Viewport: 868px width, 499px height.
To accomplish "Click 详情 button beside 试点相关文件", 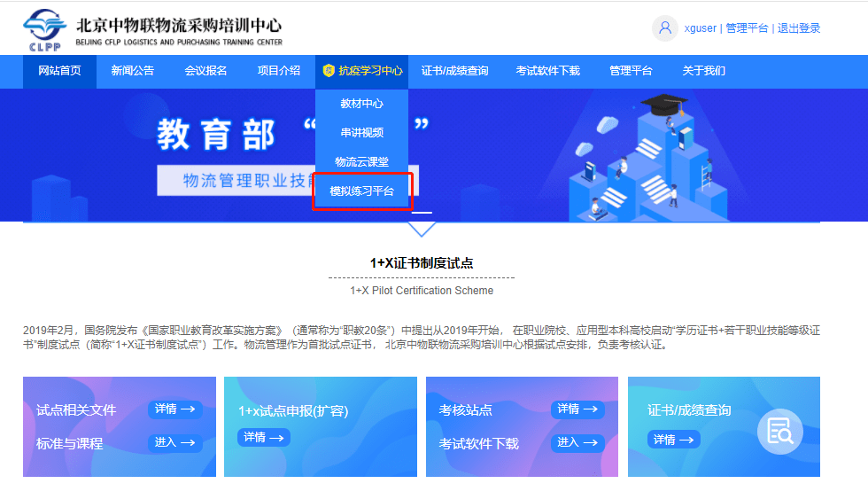I will click(x=174, y=409).
